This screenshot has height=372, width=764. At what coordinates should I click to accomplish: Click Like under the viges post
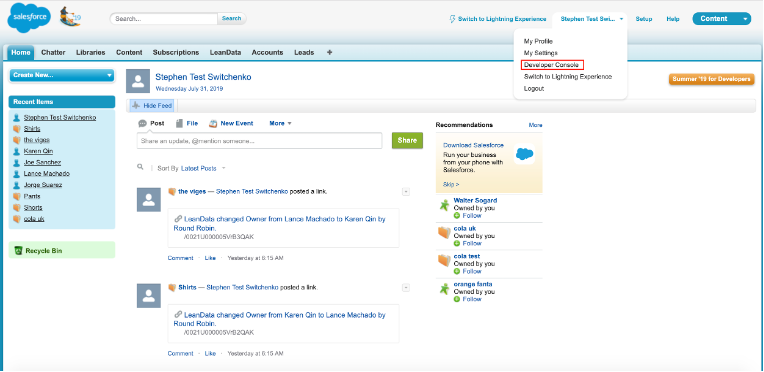tap(210, 258)
